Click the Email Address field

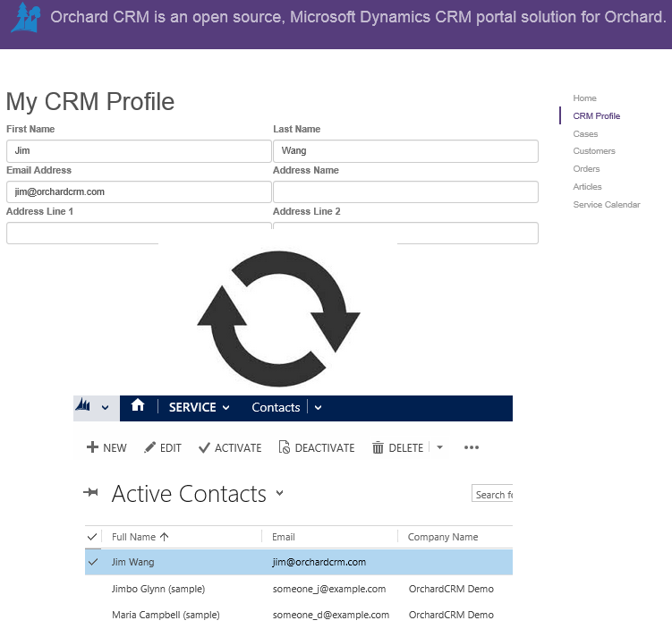coord(139,192)
